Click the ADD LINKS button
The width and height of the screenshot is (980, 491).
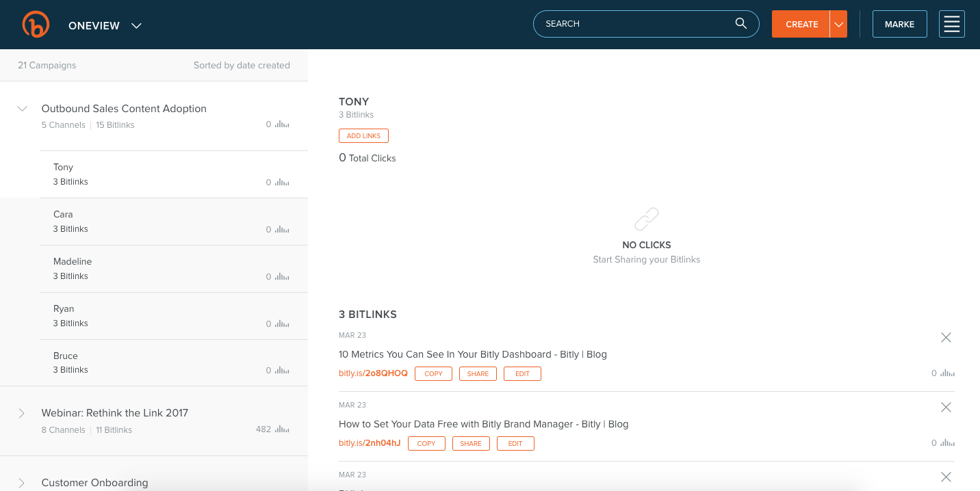[363, 136]
